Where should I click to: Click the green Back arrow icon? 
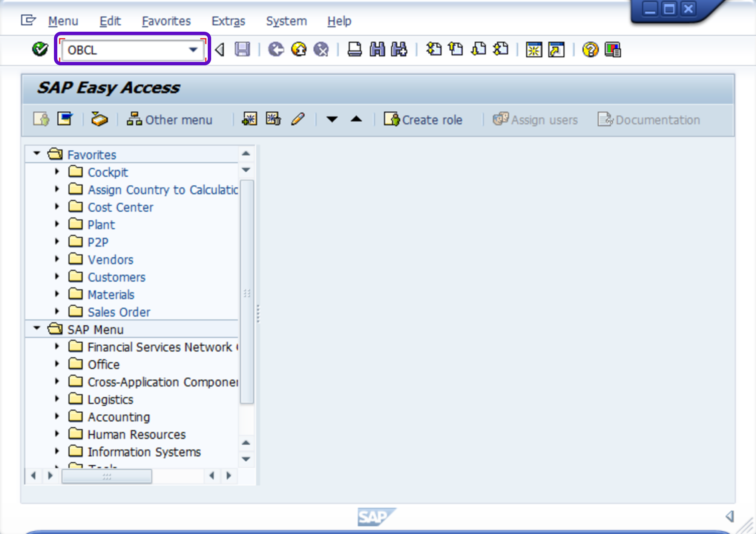[x=276, y=49]
